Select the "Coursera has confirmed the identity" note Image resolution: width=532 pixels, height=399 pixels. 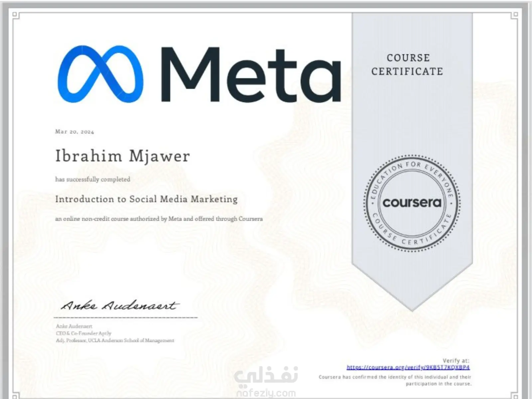395,380
